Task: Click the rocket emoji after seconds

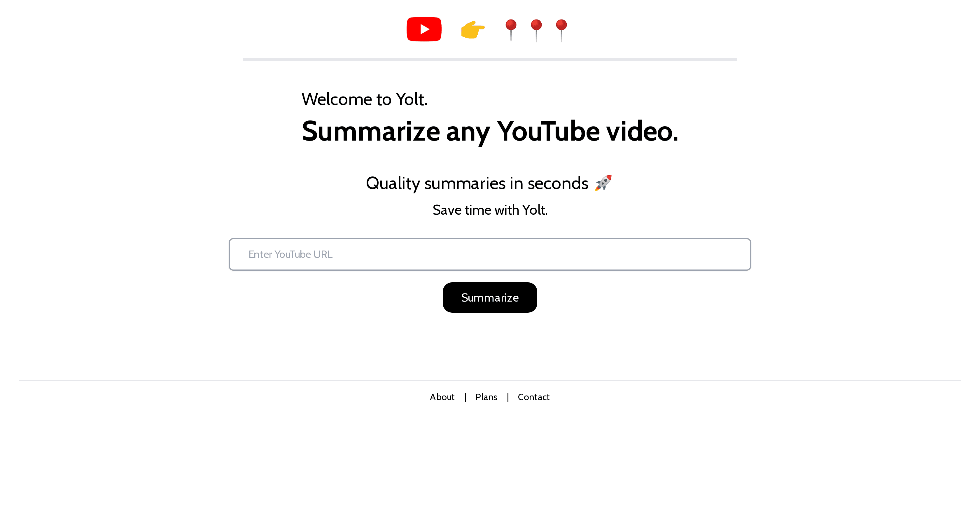Action: coord(603,183)
